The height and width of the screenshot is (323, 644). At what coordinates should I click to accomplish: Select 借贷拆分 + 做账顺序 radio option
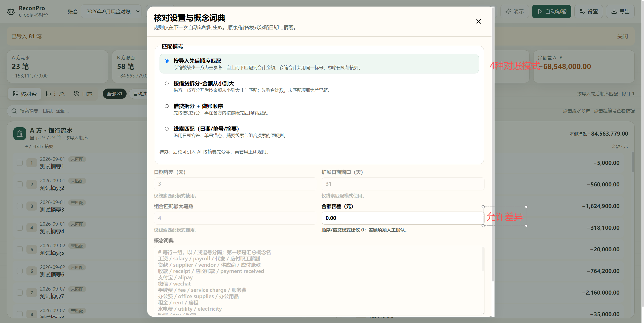167,106
